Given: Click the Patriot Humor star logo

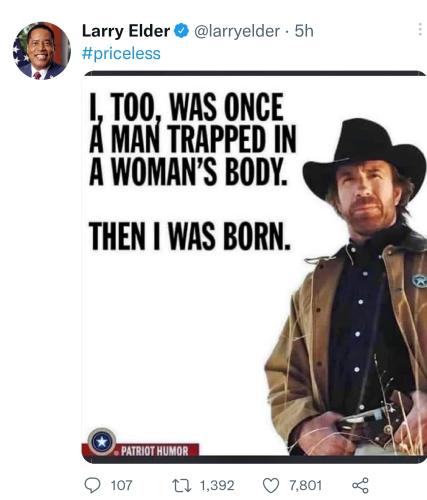Looking at the screenshot, I should pyautogui.click(x=102, y=442).
